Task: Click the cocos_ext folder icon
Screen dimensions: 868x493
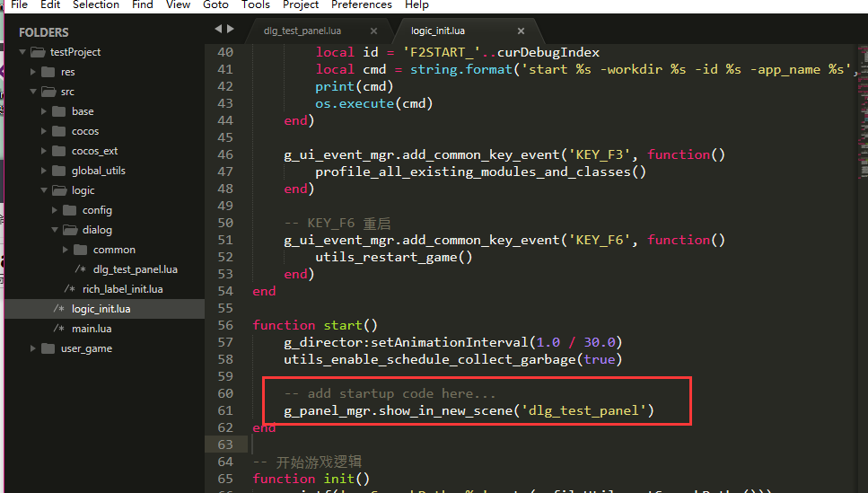Action: click(x=58, y=151)
